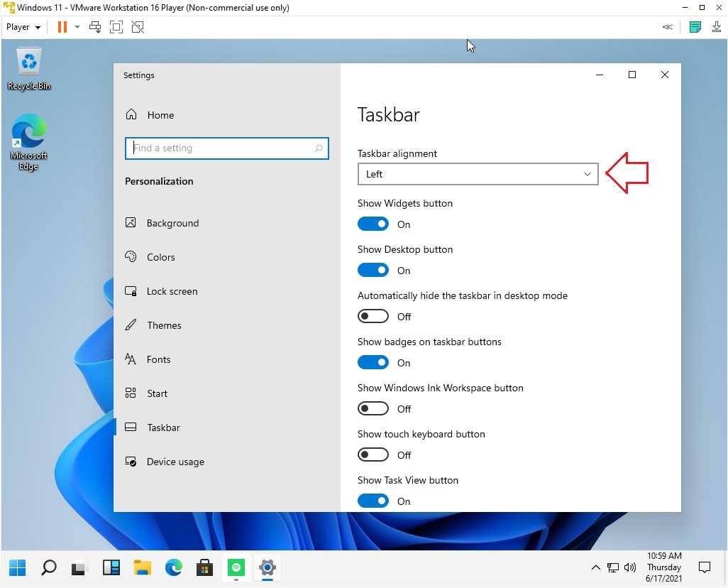This screenshot has width=728, height=588.
Task: Focus the Find a setting search box
Action: [x=226, y=148]
